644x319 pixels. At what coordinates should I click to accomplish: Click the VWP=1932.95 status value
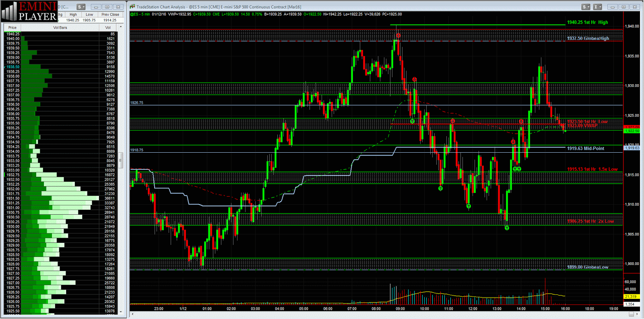tap(180, 14)
